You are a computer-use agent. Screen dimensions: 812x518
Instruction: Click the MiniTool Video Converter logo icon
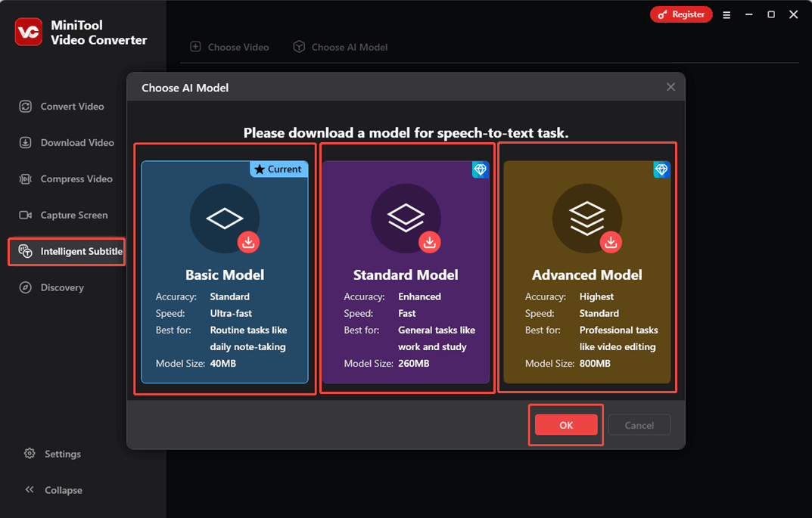pos(29,32)
